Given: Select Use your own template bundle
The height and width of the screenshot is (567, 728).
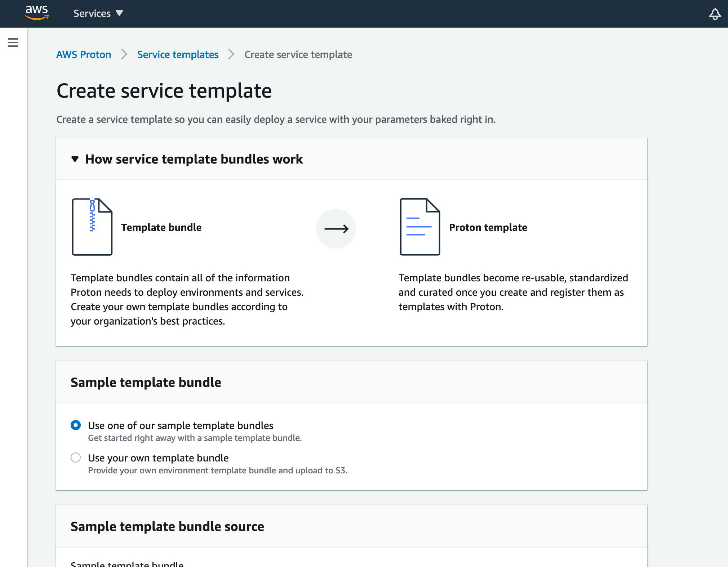Looking at the screenshot, I should tap(76, 458).
